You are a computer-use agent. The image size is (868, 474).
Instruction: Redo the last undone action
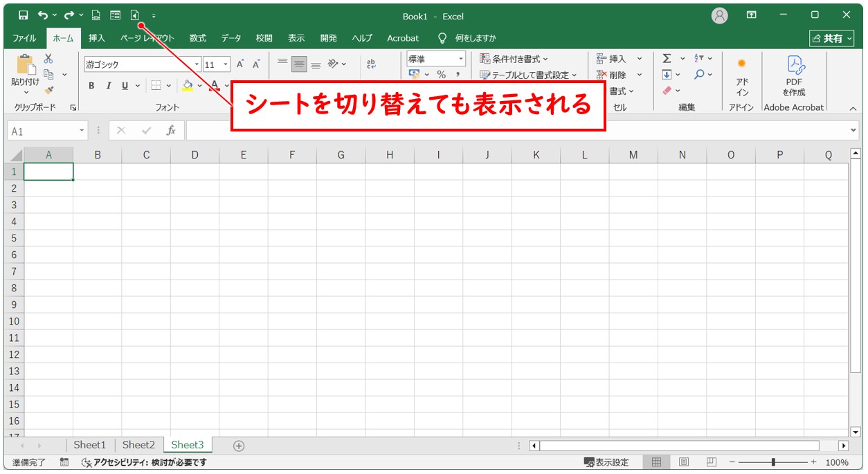coord(69,15)
